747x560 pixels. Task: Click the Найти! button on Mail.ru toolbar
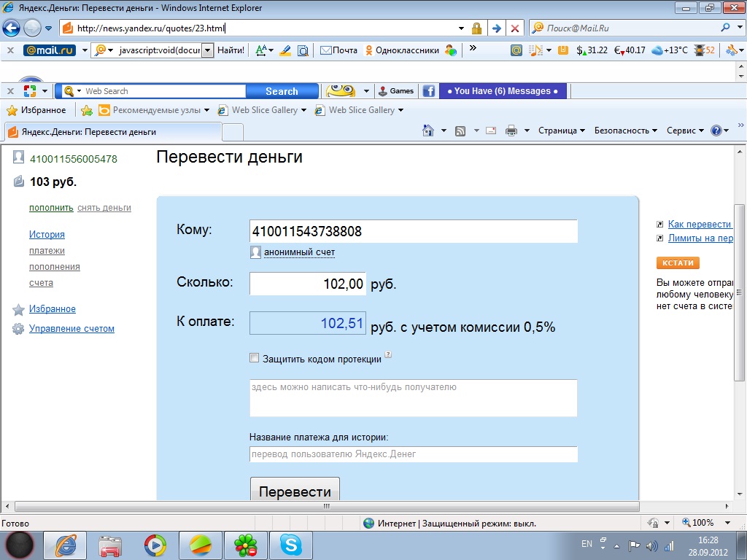231,50
